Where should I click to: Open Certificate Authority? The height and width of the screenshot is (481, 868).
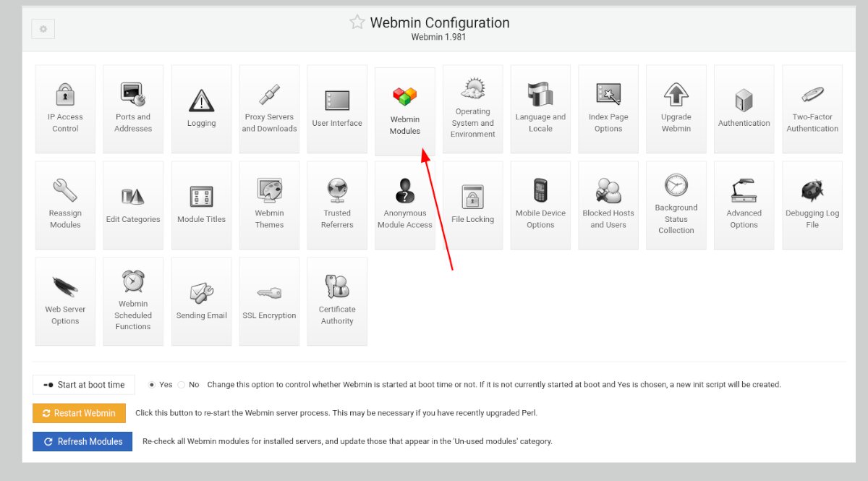click(337, 301)
